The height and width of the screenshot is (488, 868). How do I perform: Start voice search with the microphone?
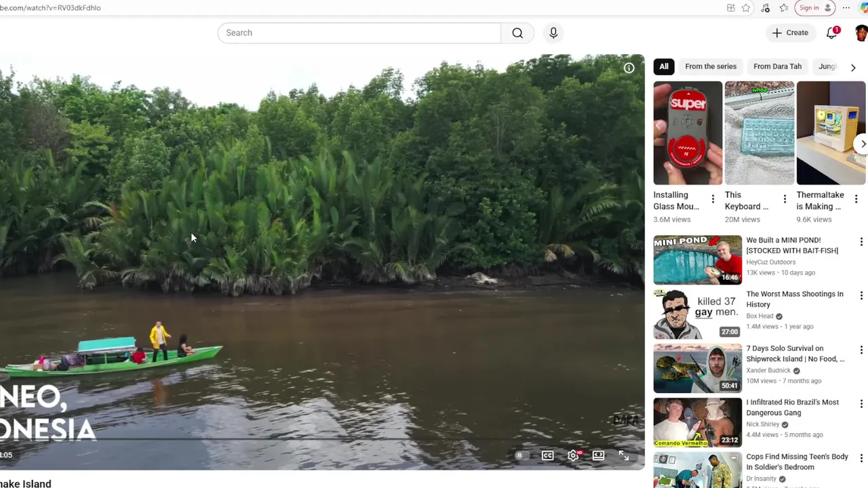(553, 33)
